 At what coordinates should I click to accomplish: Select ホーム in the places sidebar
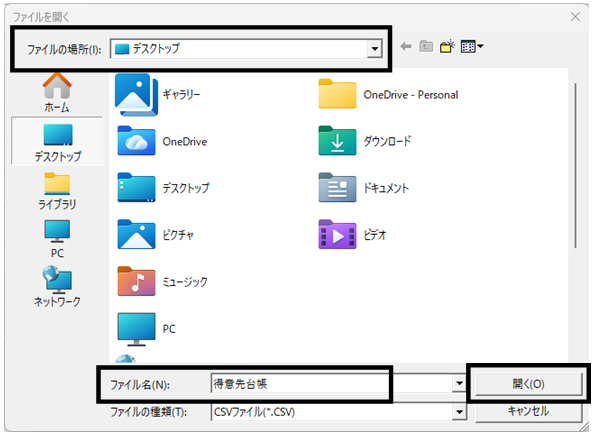[x=57, y=93]
